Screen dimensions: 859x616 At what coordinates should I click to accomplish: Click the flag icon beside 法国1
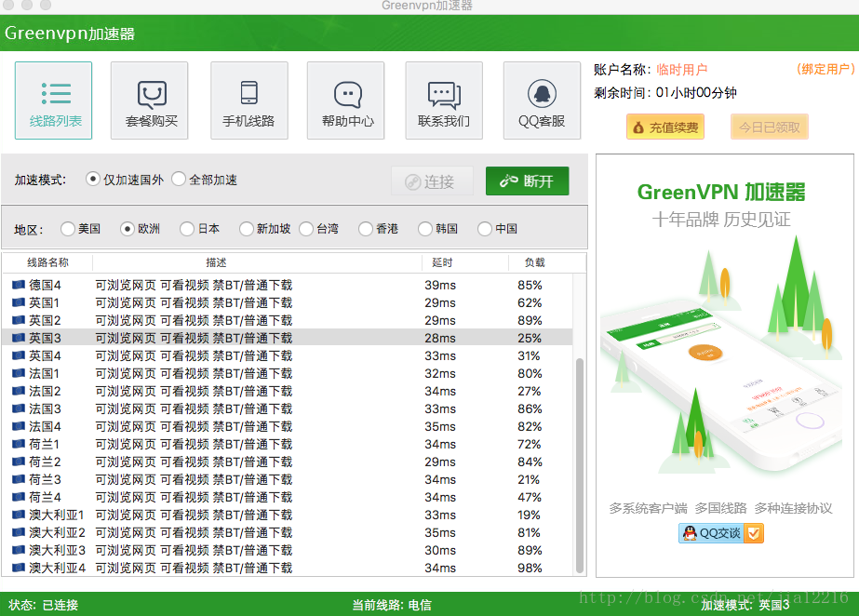coord(19,373)
